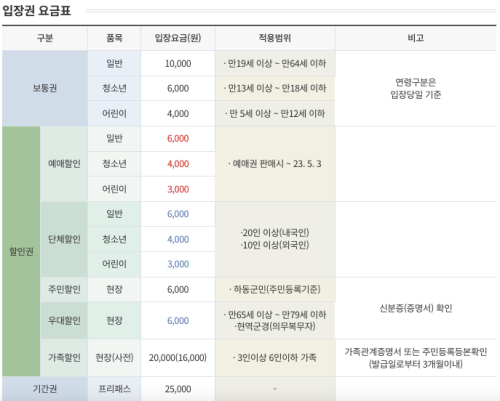
Task: Click the '가족할인' cell
Action: (x=64, y=357)
